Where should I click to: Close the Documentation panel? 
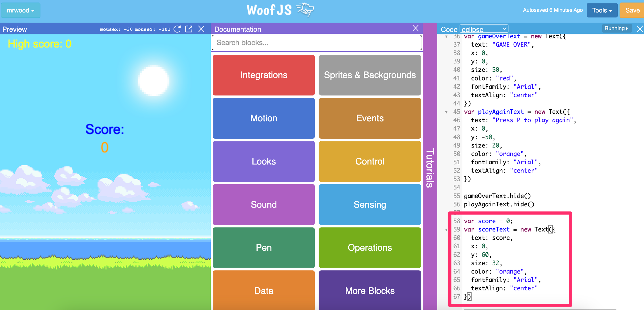[415, 28]
